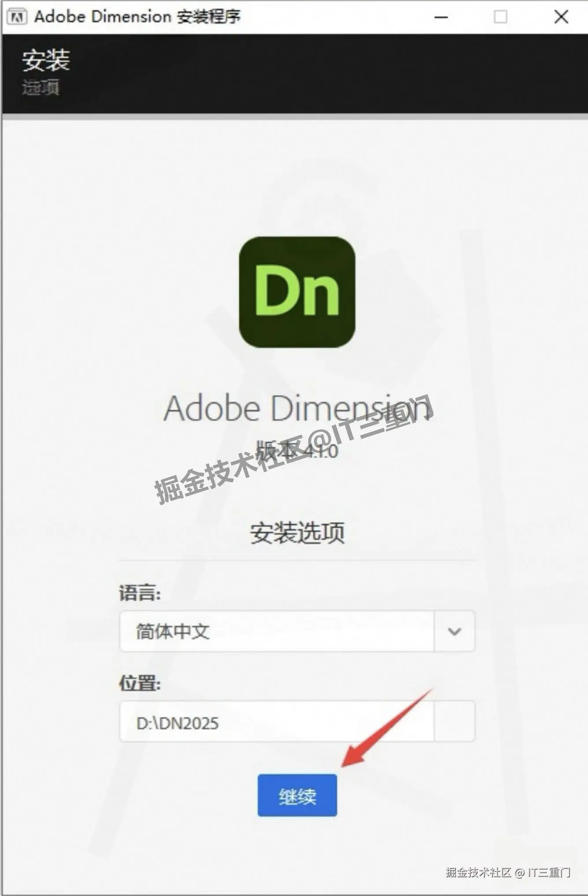Image resolution: width=588 pixels, height=896 pixels.
Task: Click the Adobe Dimension Dn app icon
Action: (x=297, y=292)
